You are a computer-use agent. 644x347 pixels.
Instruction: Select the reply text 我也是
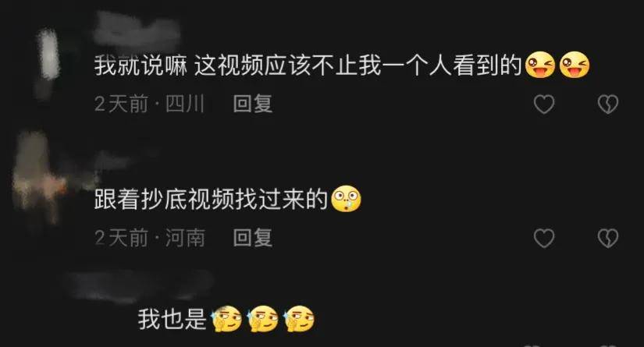click(x=172, y=320)
